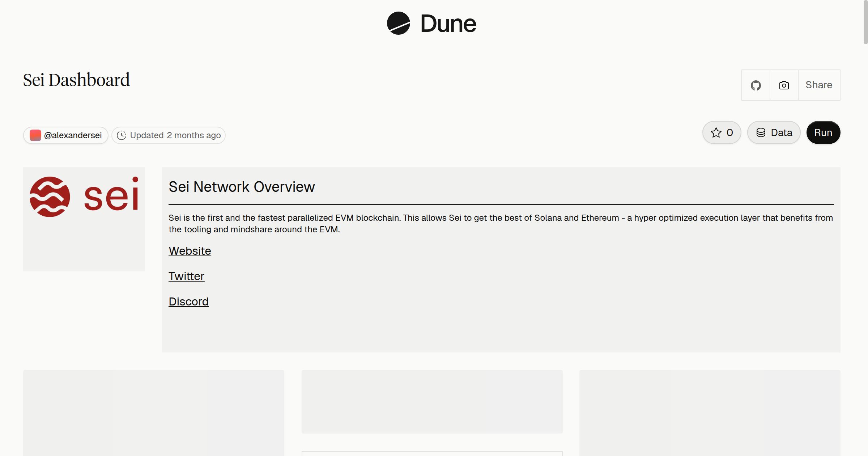Screen dimensions: 868x456
Task: Open the Discord link
Action: pos(188,301)
